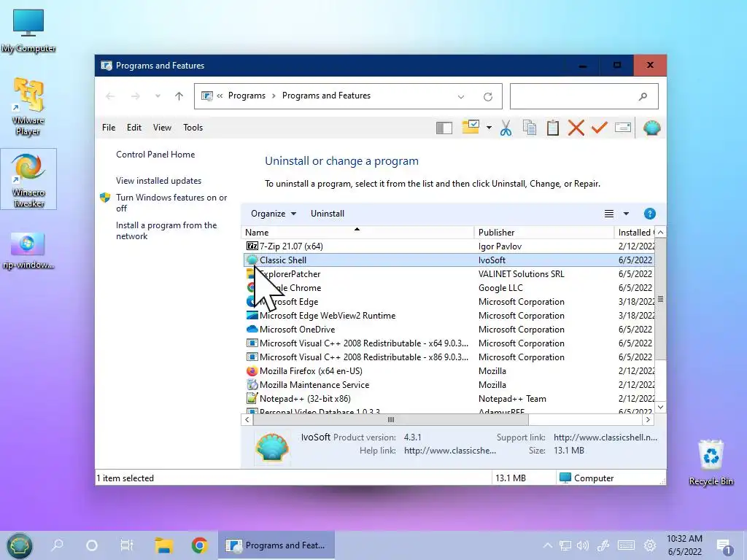Click the Task View taskbar icon
This screenshot has height=560, width=747.
click(x=127, y=545)
